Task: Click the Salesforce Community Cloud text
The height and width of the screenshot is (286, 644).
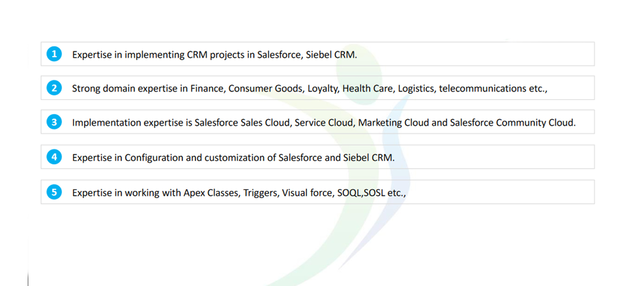Action: 512,123
